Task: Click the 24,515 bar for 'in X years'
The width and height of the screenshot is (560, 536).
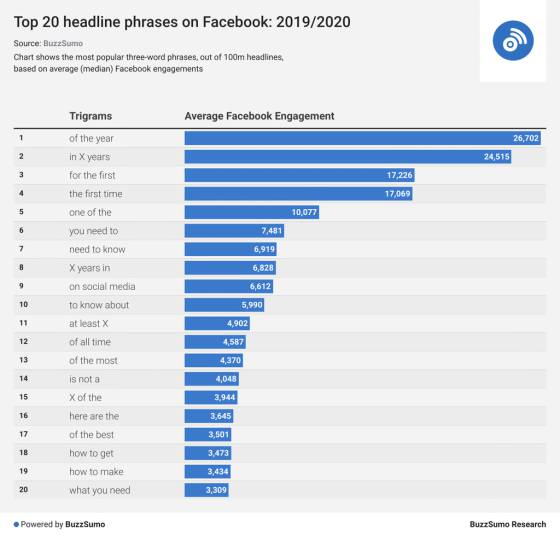Action: tap(348, 157)
